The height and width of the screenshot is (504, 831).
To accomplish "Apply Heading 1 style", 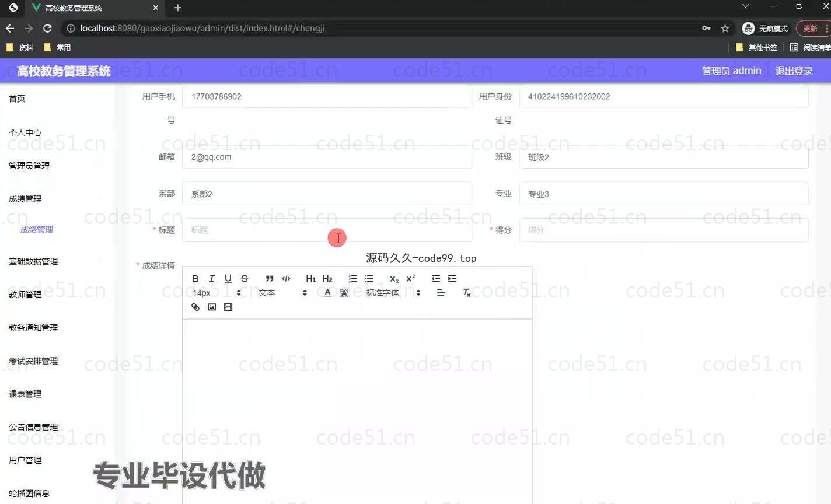I will 311,279.
